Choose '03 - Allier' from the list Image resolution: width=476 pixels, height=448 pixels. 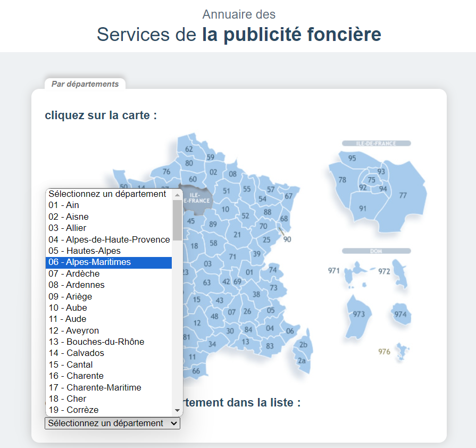click(108, 228)
